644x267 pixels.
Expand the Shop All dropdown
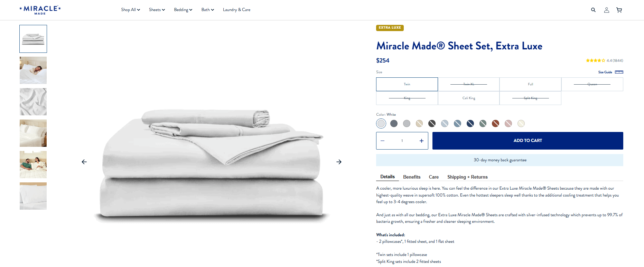pos(130,10)
